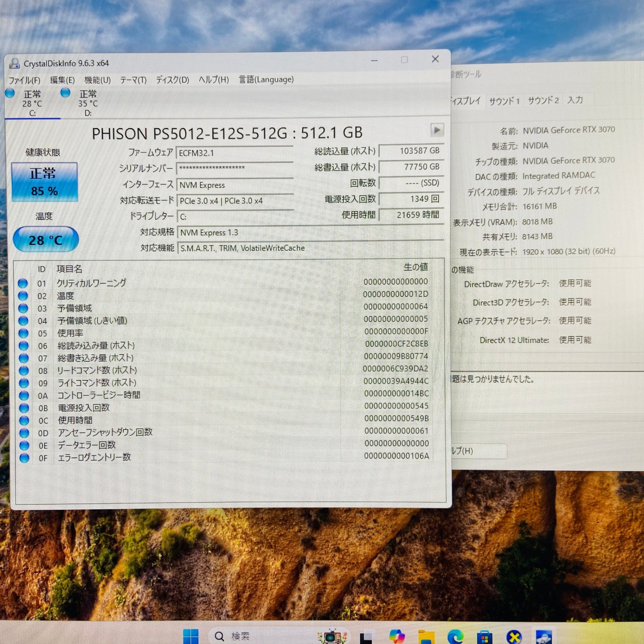Screen dimensions: 644x644
Task: Open the Microsoft Edge taskbar icon
Action: (x=455, y=636)
